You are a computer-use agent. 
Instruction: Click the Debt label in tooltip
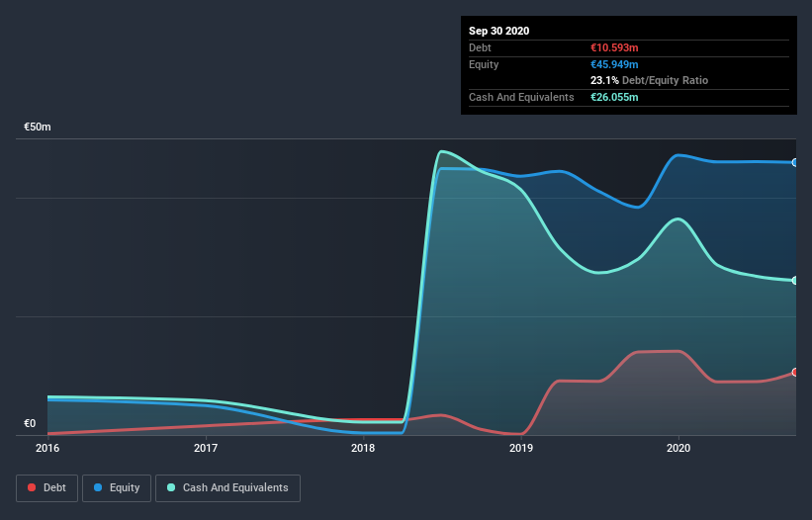[480, 47]
